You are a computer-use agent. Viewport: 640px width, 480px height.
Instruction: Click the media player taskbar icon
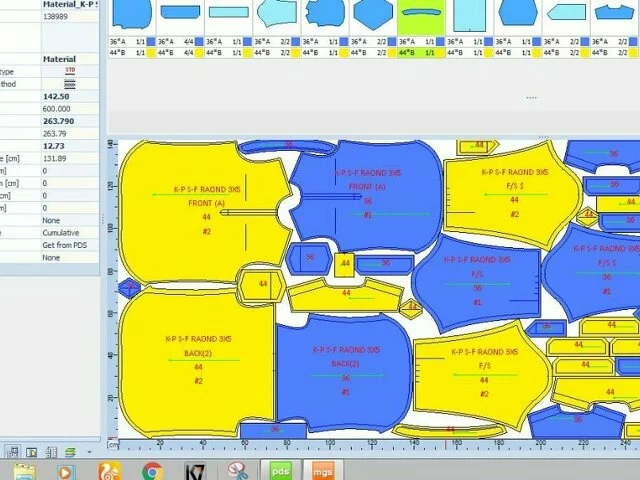click(x=67, y=468)
